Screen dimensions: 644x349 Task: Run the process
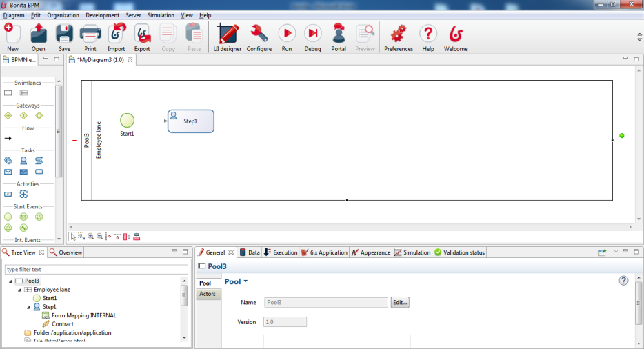tap(287, 37)
